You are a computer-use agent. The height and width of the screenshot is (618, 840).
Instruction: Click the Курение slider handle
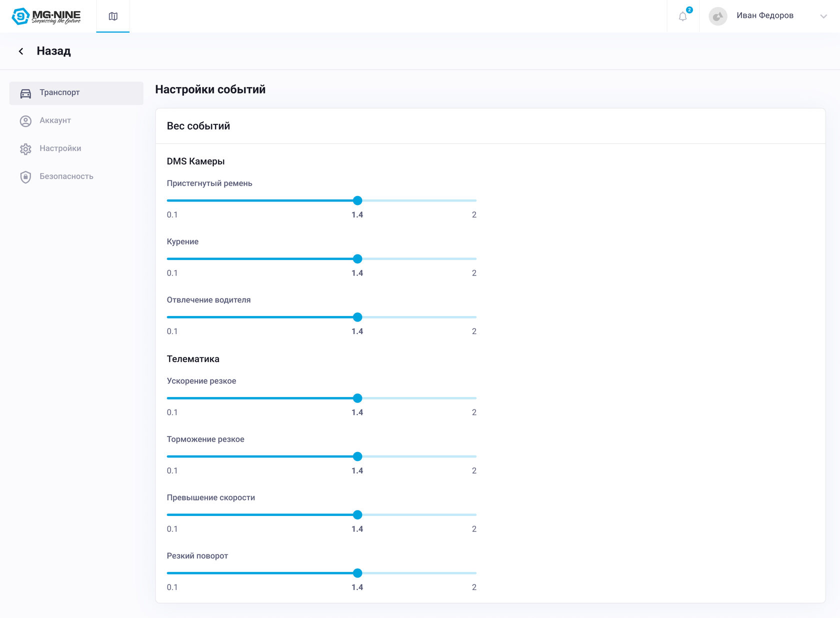[357, 259]
